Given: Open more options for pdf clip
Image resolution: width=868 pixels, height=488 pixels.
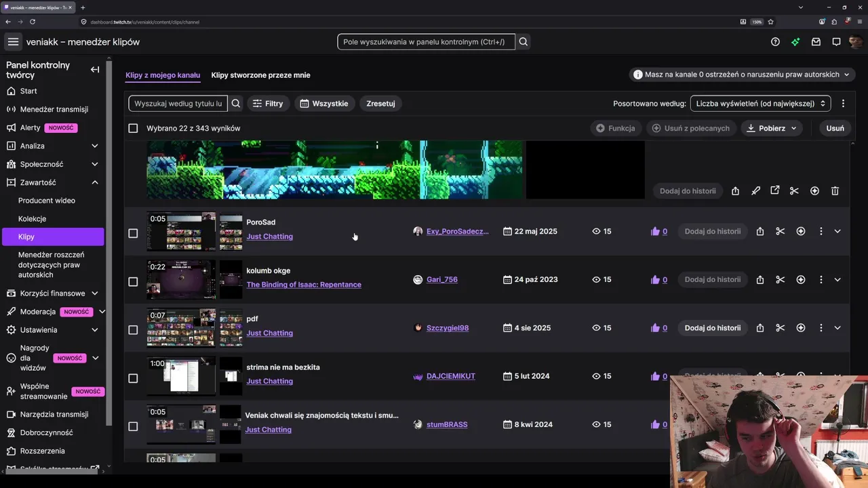Looking at the screenshot, I should point(821,328).
